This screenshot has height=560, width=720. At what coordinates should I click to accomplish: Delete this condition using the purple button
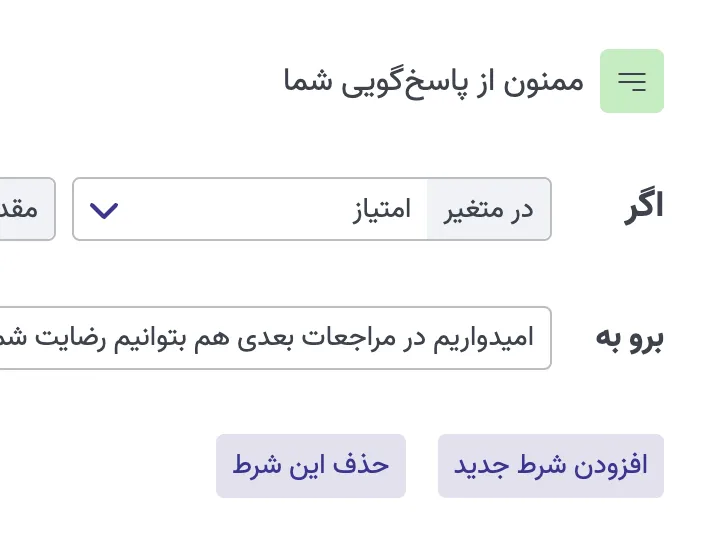[x=311, y=466]
